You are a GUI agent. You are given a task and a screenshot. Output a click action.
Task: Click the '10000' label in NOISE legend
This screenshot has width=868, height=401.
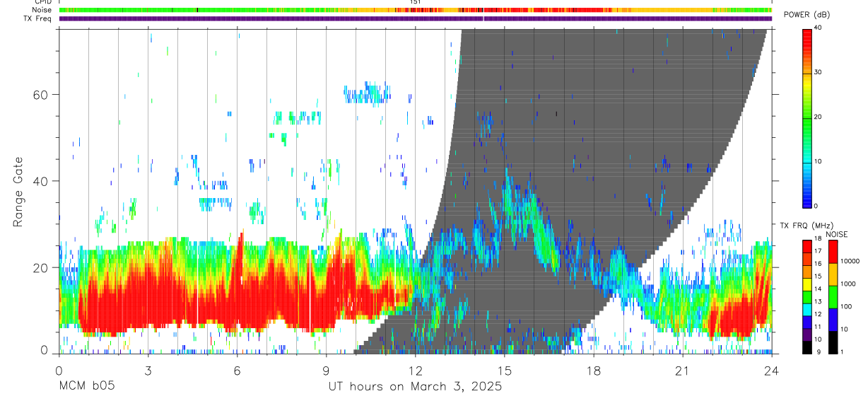tap(850, 262)
